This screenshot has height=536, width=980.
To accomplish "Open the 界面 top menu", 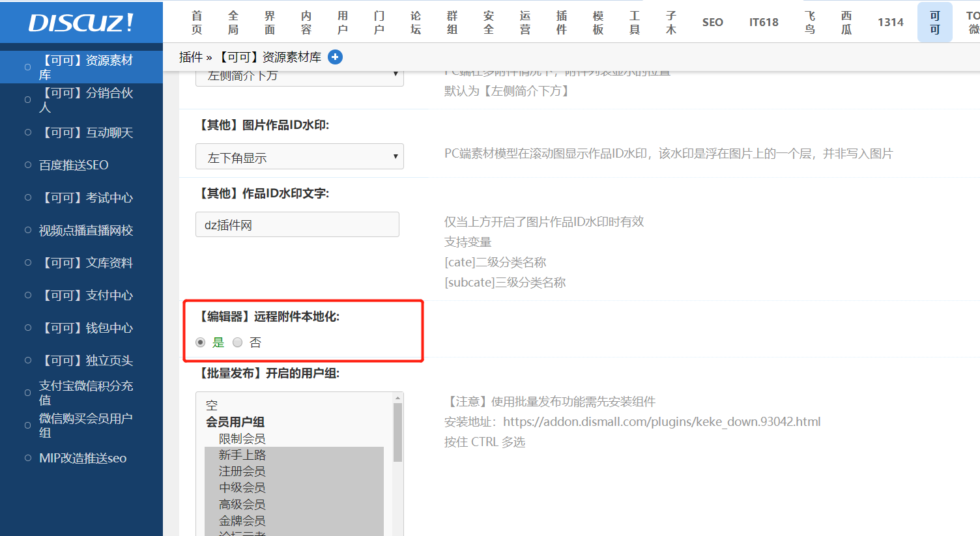I will [270, 22].
